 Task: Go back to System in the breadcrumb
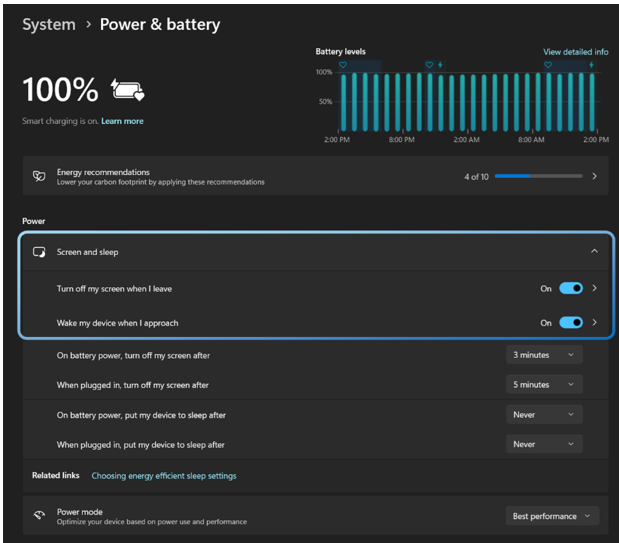(48, 24)
